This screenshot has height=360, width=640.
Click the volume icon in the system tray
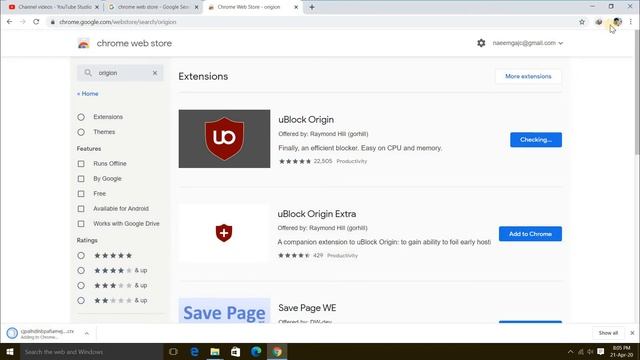tap(590, 351)
